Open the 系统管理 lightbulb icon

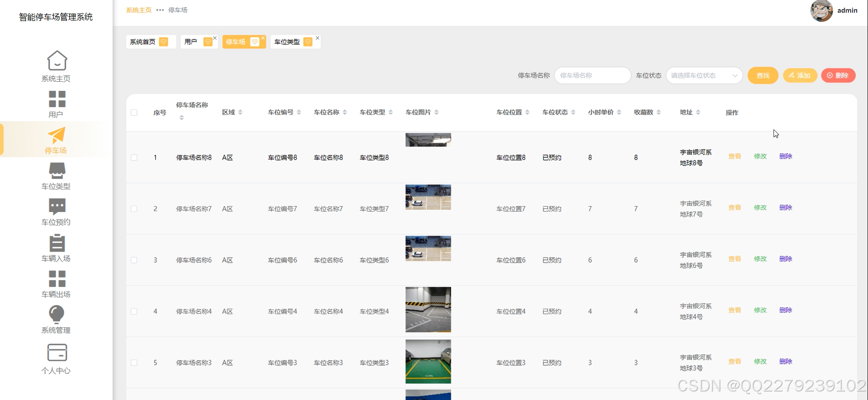(x=57, y=315)
